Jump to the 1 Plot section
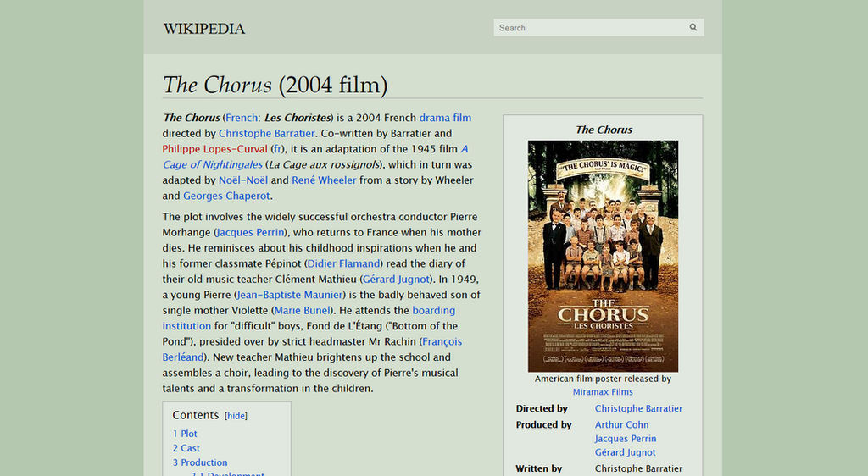 185,434
